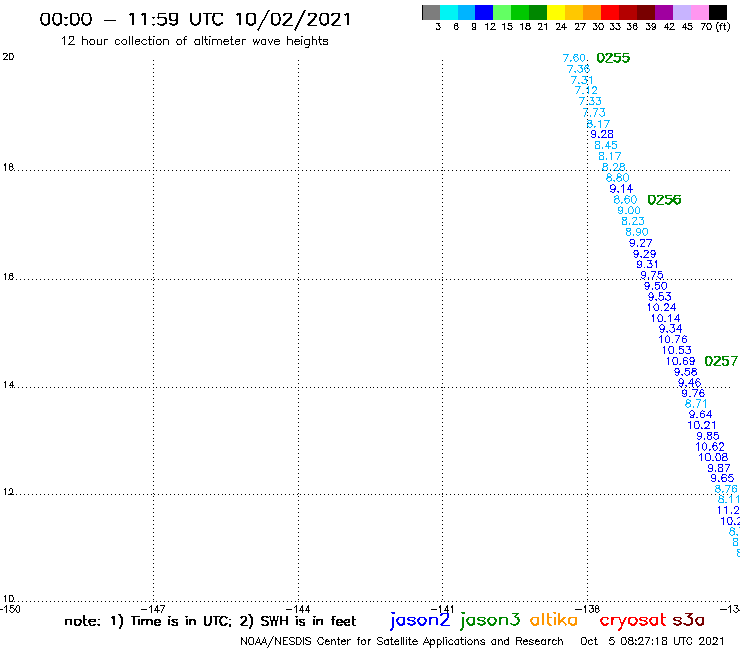Screen dimensions: 740x650
Task: Click the '00:00 – 11:59 UTC 10/02/2021' title
Action: pos(195,19)
